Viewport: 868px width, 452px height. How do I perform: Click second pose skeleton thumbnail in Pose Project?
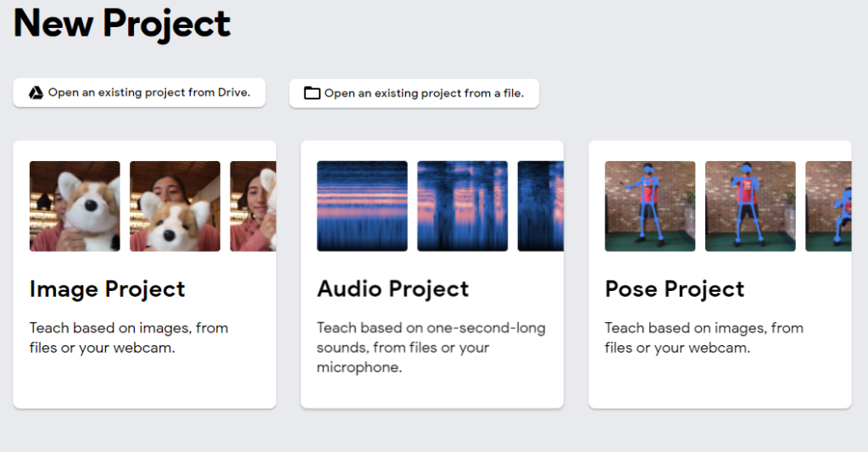coord(750,206)
